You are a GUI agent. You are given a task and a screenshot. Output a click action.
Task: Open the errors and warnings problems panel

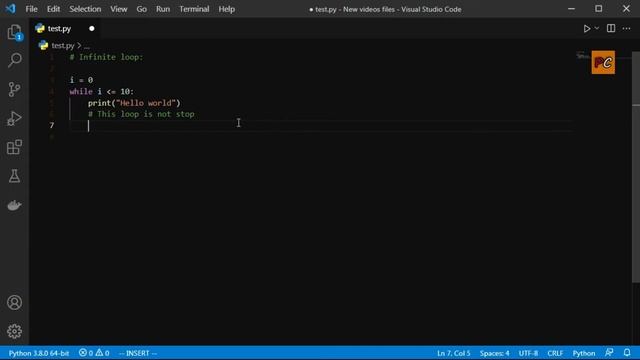point(94,353)
